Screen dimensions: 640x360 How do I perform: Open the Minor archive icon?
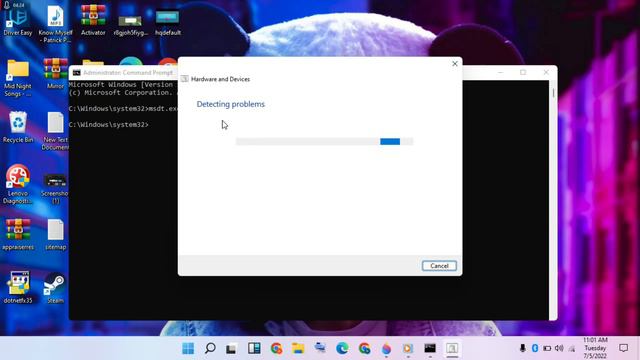tap(56, 73)
